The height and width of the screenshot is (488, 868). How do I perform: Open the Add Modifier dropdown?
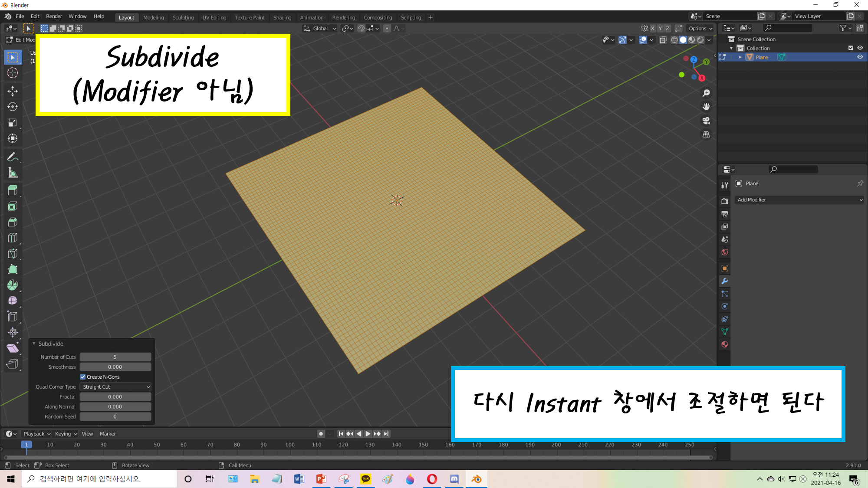[x=799, y=200]
